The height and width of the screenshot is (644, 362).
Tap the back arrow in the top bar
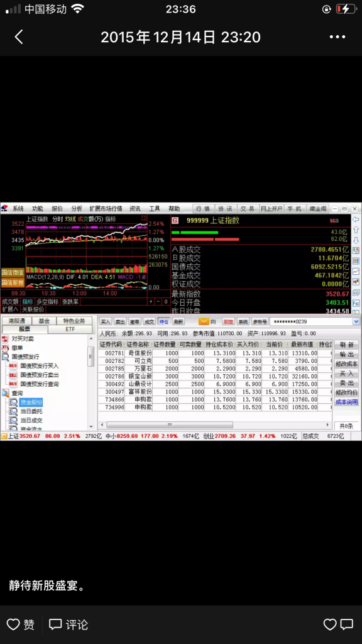tap(19, 37)
